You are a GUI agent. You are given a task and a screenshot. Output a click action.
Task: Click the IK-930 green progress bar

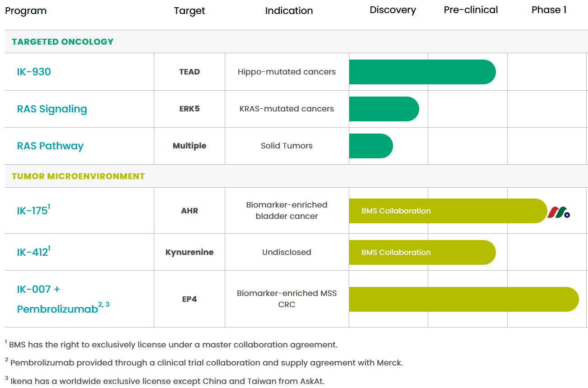point(422,72)
